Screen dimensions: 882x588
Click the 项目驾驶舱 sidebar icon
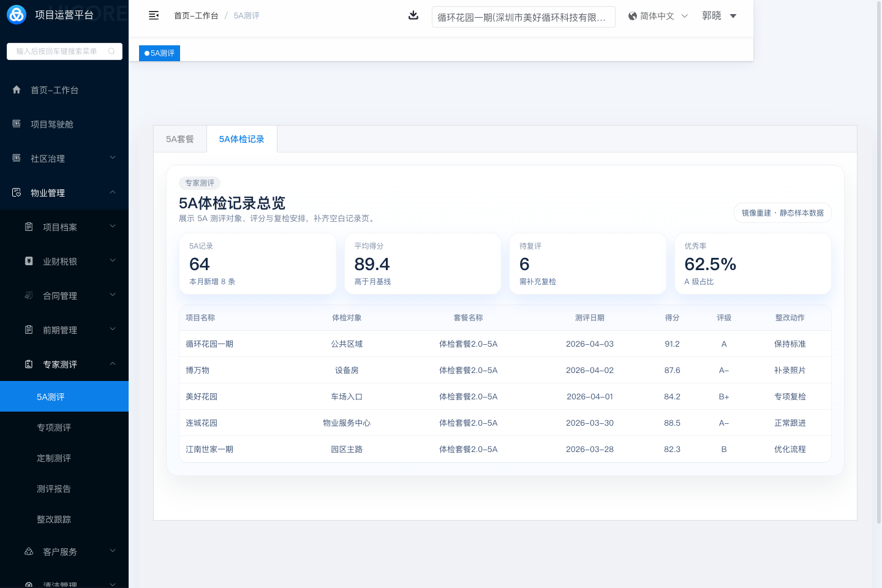(17, 124)
